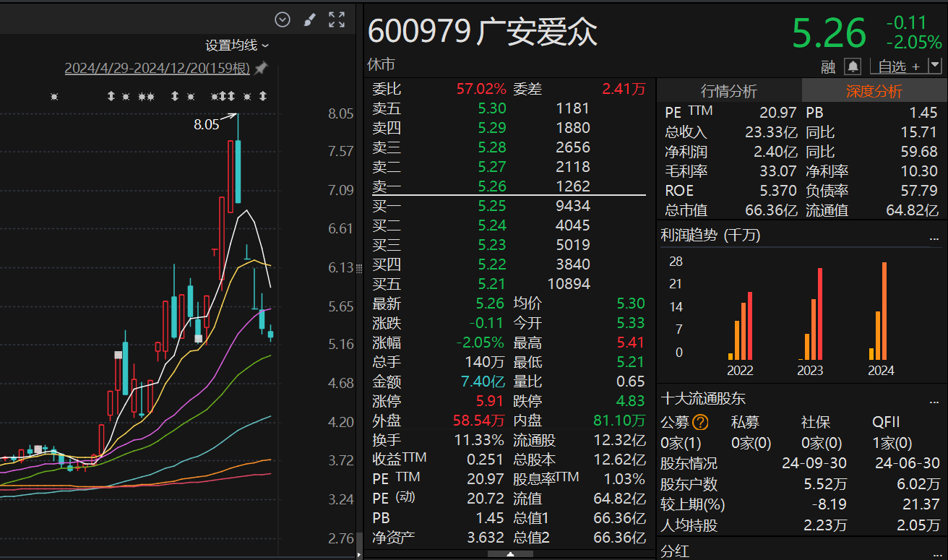The width and height of the screenshot is (948, 560).
Task: Click the 买二 row at 5.24
Action: coord(509,225)
